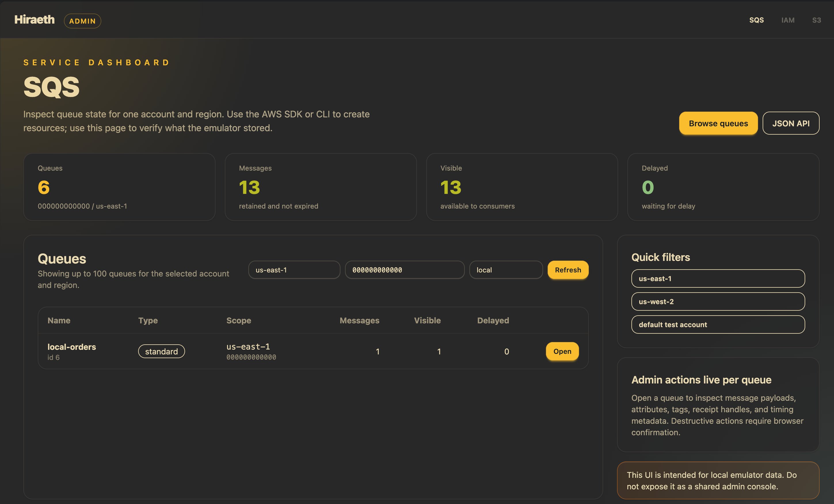834x504 pixels.
Task: Click the queue name filter showing local
Action: point(506,270)
